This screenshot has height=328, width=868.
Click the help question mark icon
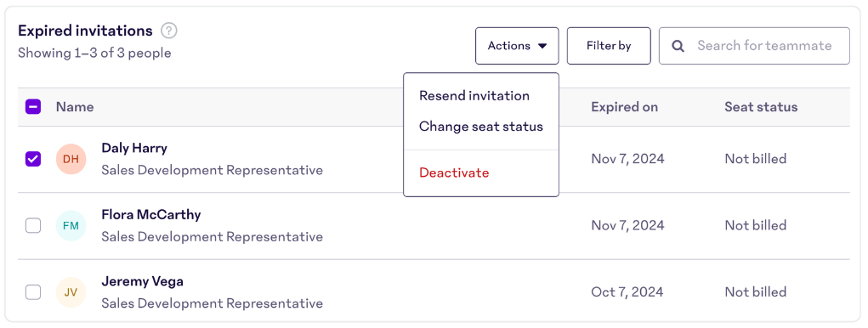pyautogui.click(x=169, y=31)
